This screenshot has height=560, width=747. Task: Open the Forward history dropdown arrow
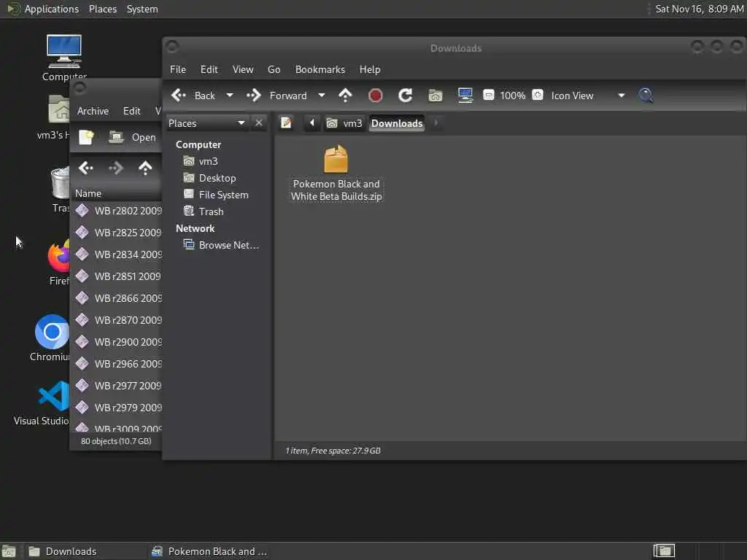click(x=322, y=96)
